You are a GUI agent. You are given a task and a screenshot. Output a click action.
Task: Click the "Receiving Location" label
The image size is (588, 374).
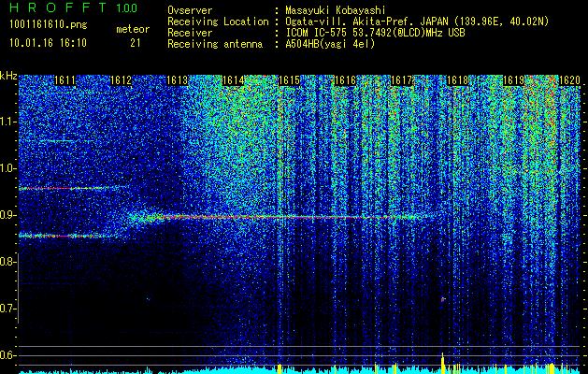point(218,22)
